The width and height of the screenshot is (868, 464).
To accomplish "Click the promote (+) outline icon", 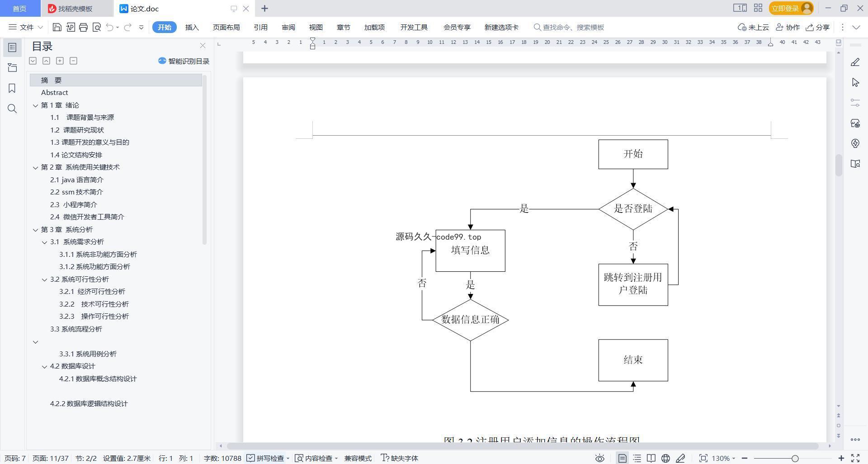I will (60, 61).
